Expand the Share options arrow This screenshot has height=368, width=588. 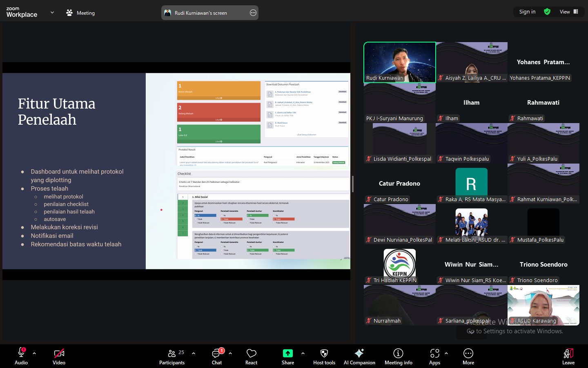click(x=303, y=353)
